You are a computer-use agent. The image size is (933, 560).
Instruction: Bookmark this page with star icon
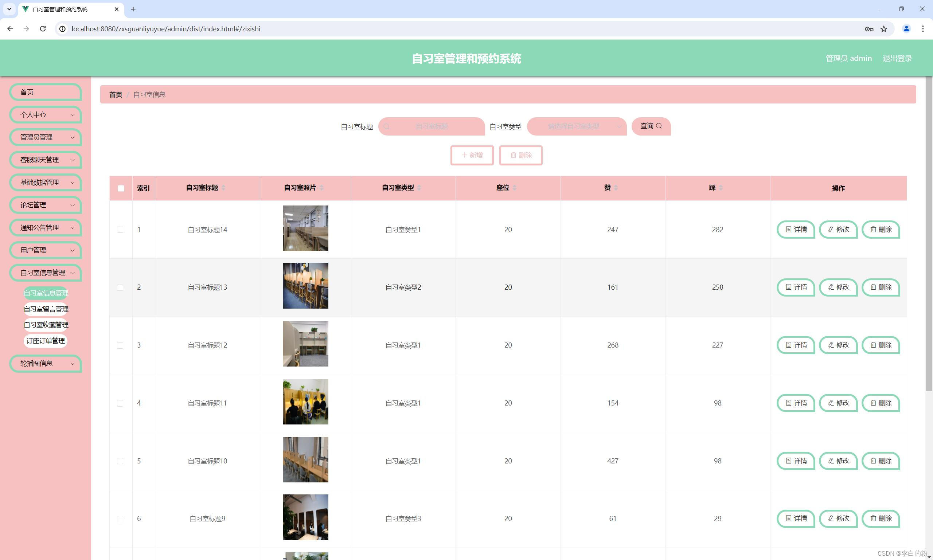click(x=883, y=29)
